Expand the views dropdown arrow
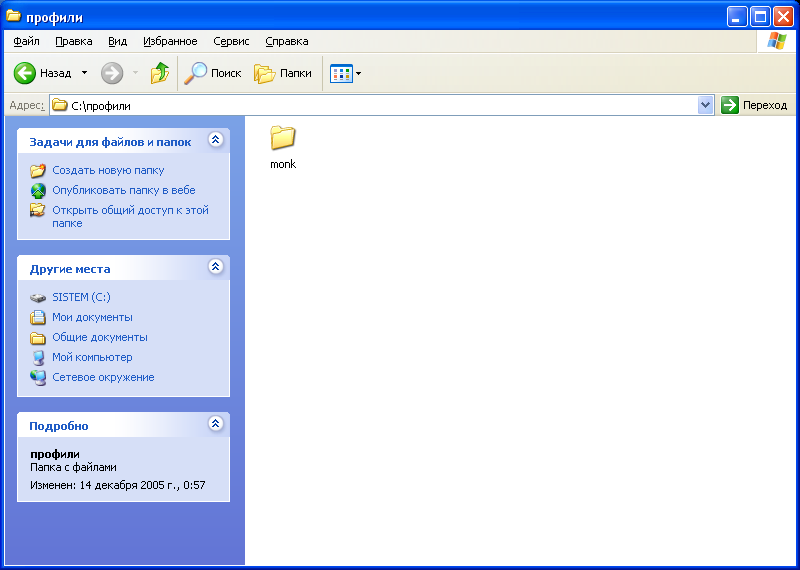Image resolution: width=800 pixels, height=570 pixels. pos(358,73)
